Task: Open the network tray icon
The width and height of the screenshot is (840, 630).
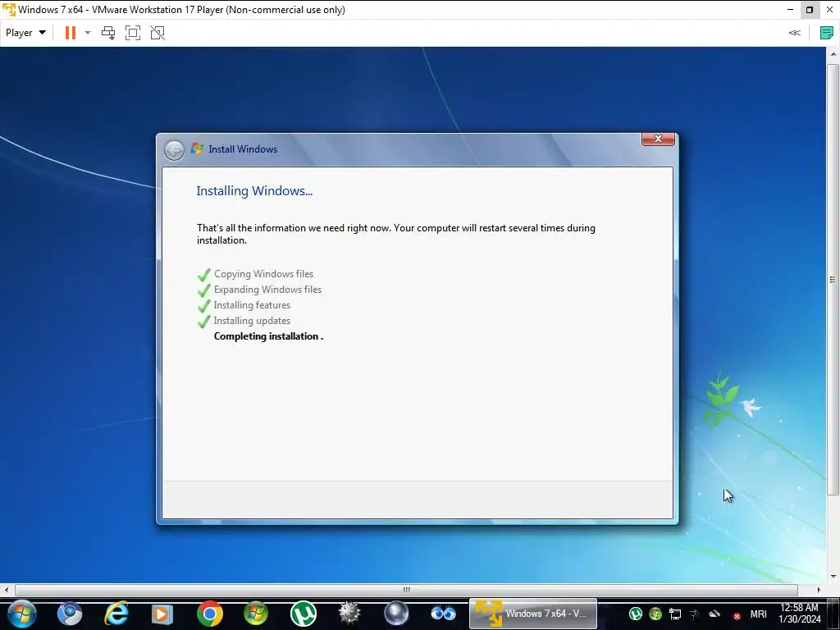Action: (675, 614)
